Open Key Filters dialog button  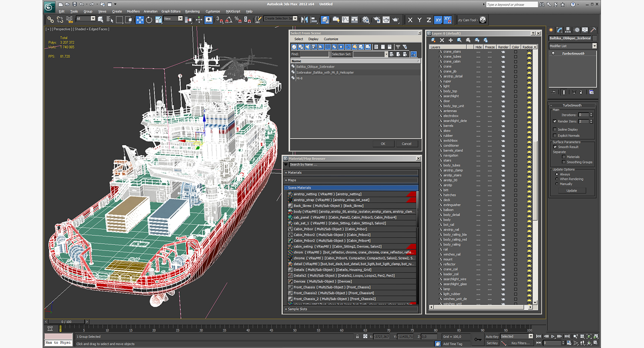tap(521, 343)
